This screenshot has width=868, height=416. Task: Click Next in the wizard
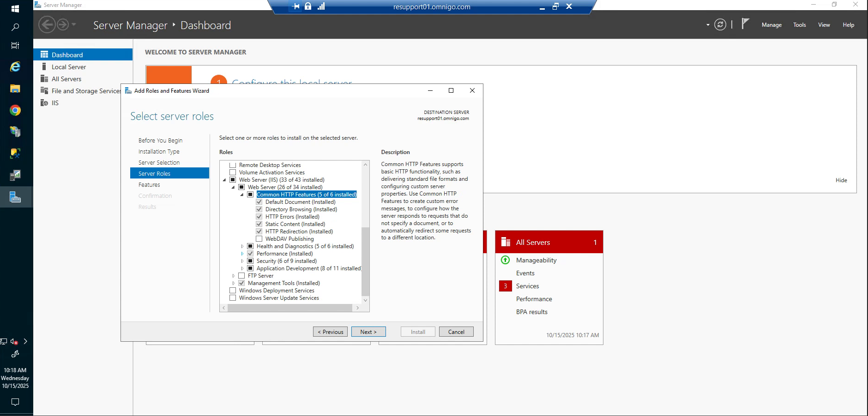coord(368,332)
